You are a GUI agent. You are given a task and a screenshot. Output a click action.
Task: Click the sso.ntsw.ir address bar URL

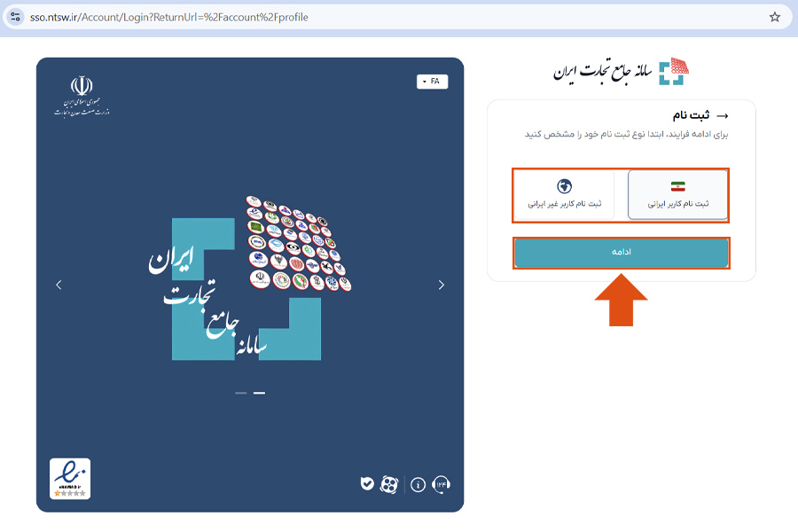click(x=169, y=17)
